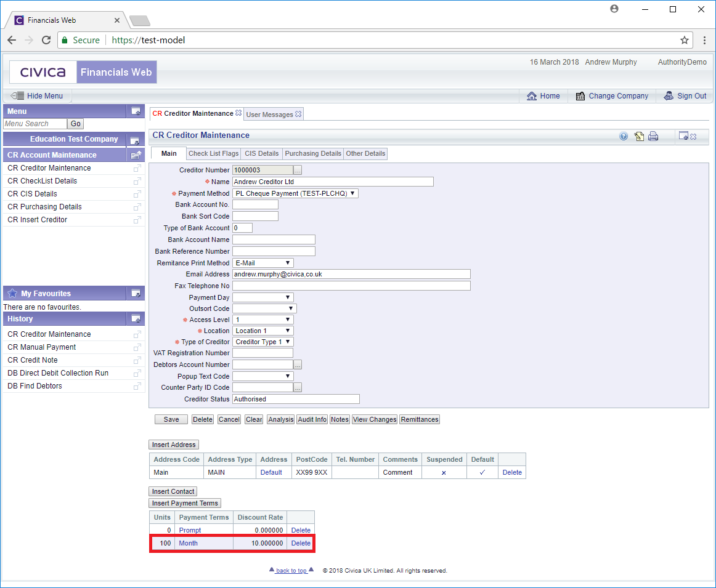Open the Location dropdown

click(x=263, y=331)
